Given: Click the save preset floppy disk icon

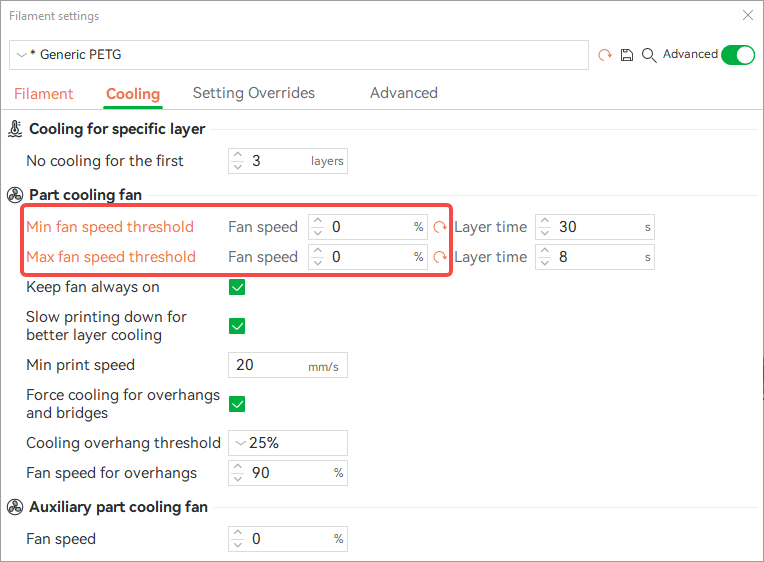Looking at the screenshot, I should (627, 55).
